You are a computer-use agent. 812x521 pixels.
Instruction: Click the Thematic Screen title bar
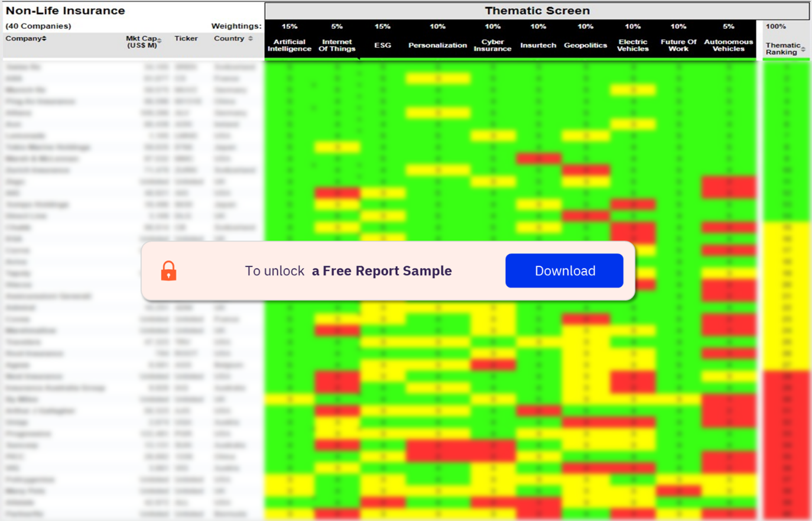pyautogui.click(x=537, y=11)
